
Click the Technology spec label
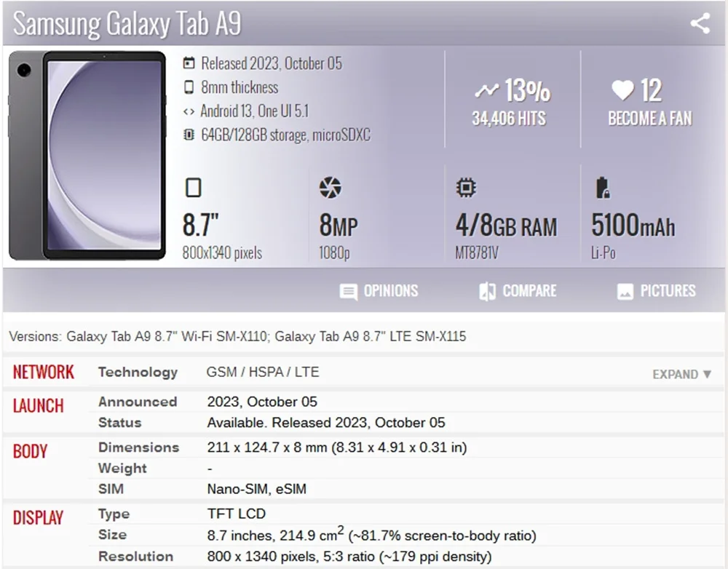point(138,373)
